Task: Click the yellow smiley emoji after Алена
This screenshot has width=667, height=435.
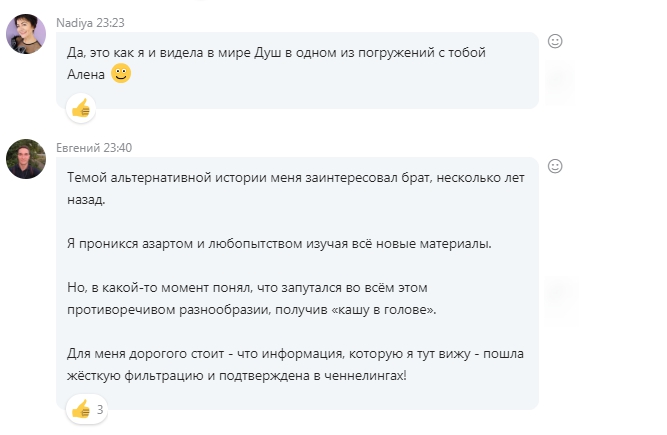Action: pyautogui.click(x=120, y=74)
